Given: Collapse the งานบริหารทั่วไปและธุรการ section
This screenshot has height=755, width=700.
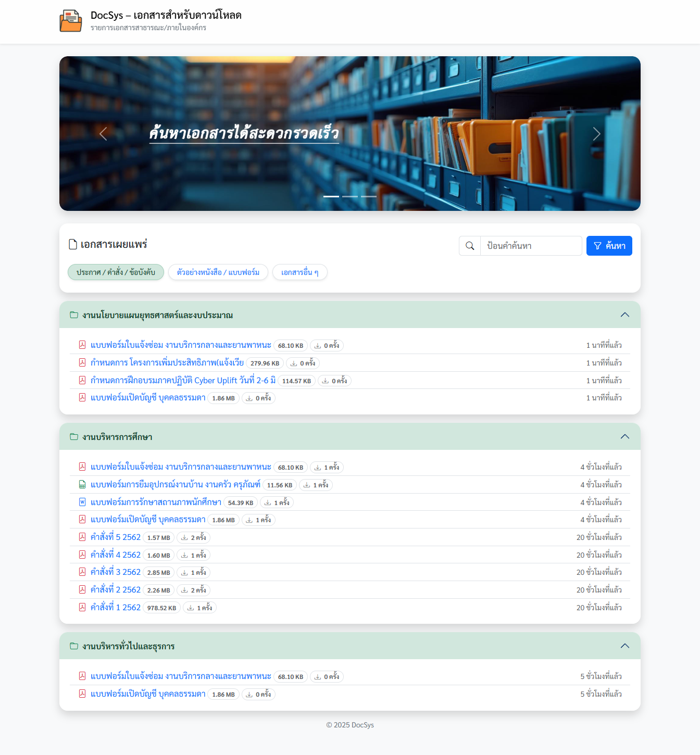Looking at the screenshot, I should click(625, 646).
